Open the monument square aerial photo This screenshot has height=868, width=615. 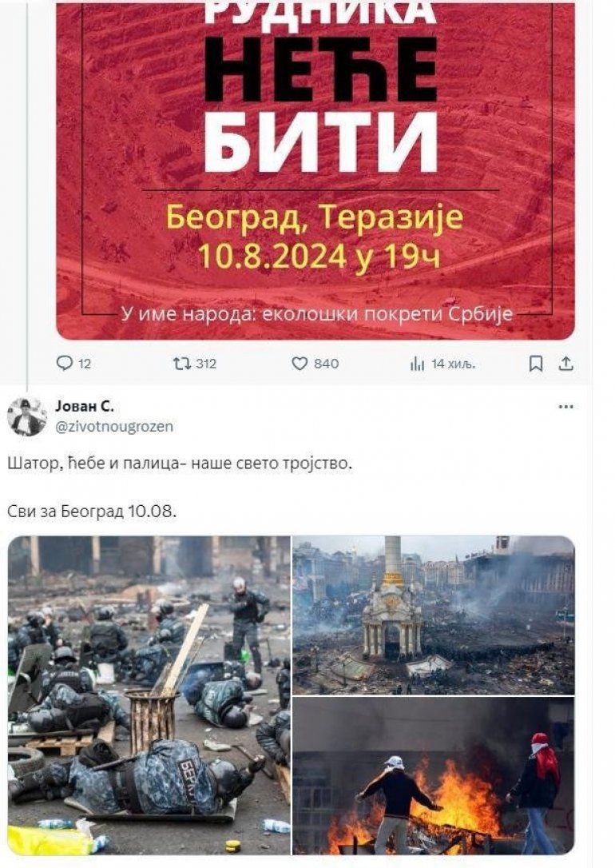(x=434, y=615)
